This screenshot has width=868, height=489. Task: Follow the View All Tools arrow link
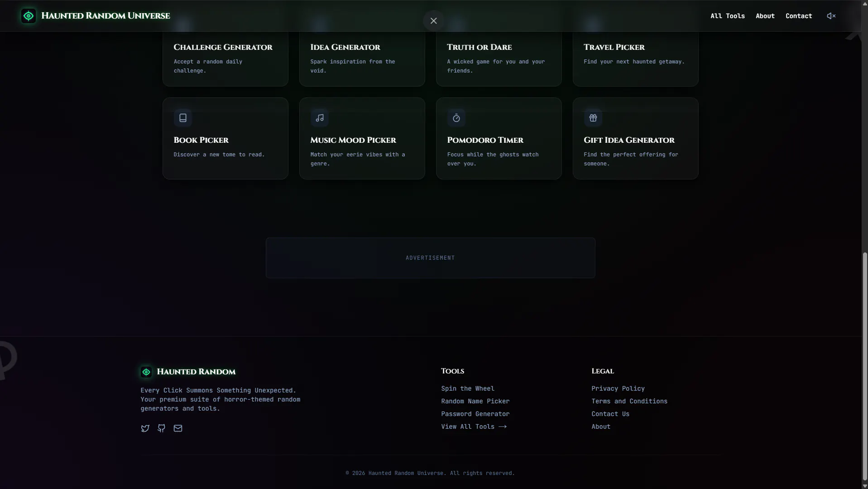tap(474, 426)
